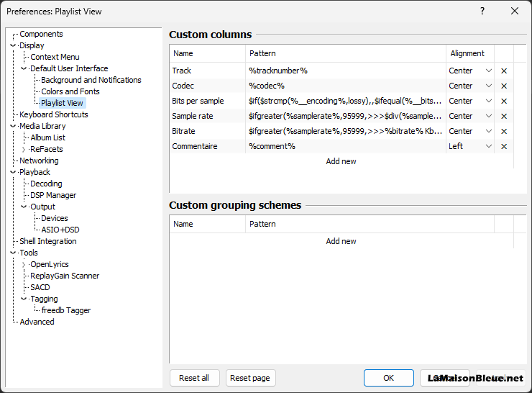The height and width of the screenshot is (393, 532).
Task: Close the Preferences dialog window
Action: (x=515, y=12)
